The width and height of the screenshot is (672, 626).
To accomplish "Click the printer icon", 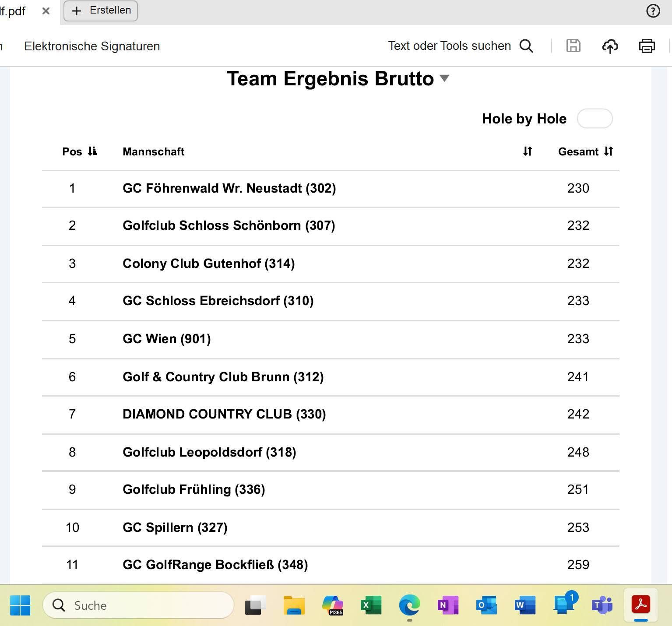I will (x=647, y=46).
